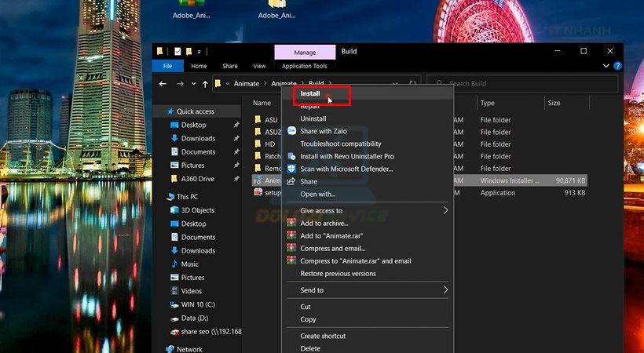
Task: Open the Adobe_Ani desktop folder icon
Action: pos(276,5)
